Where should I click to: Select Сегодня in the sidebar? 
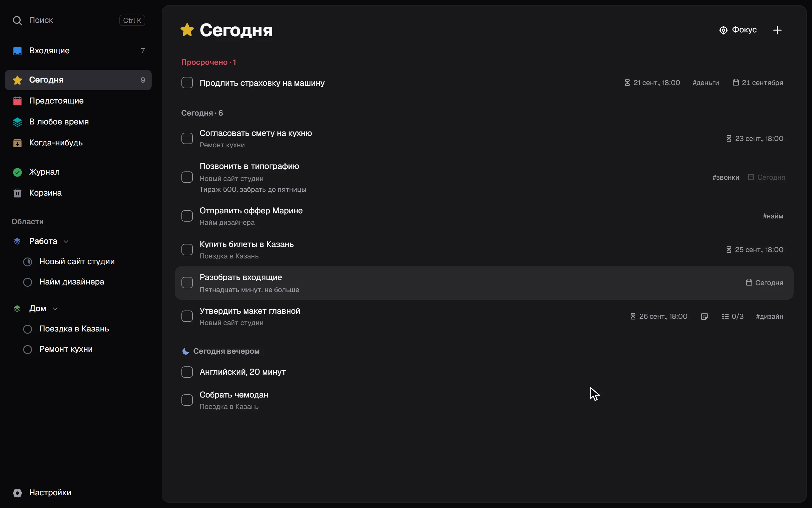click(x=78, y=80)
